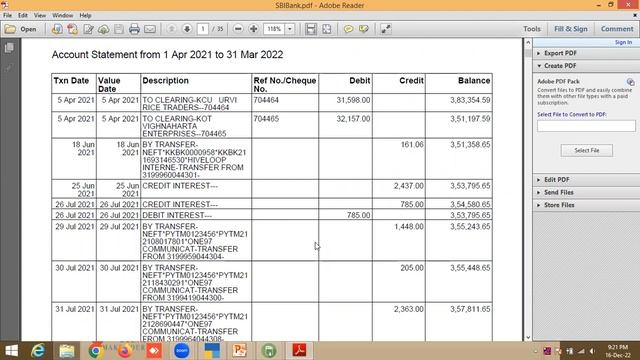This screenshot has width=640, height=360.
Task: Click the page number field
Action: click(203, 29)
